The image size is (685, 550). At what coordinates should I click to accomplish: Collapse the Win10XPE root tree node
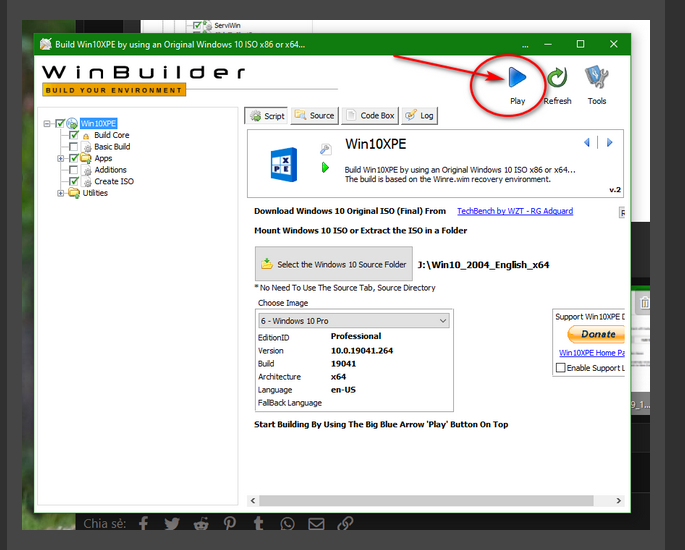[47, 124]
